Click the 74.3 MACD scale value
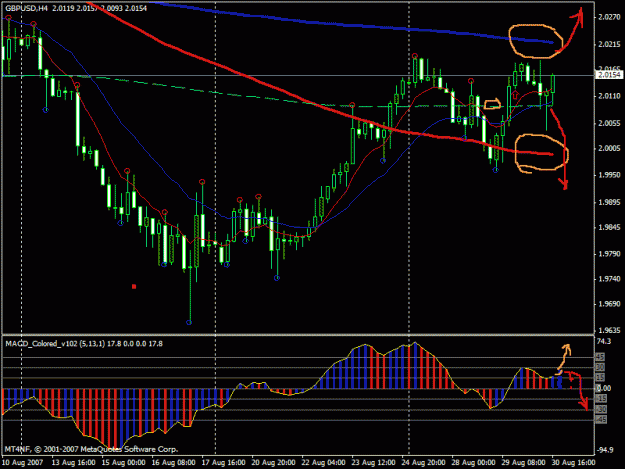This screenshot has width=625, height=469. (x=603, y=341)
